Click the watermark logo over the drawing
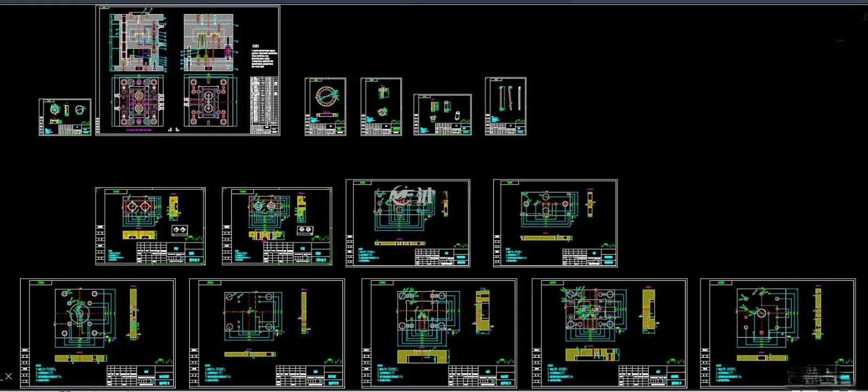The width and height of the screenshot is (868, 392). pyautogui.click(x=412, y=195)
